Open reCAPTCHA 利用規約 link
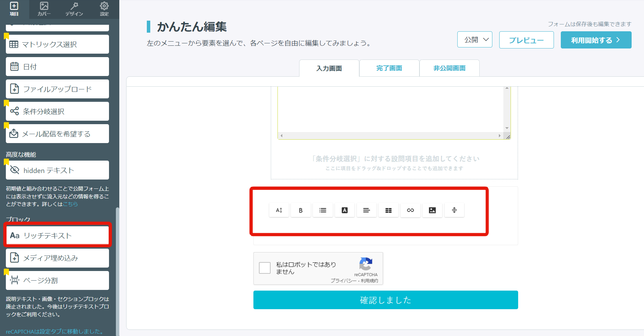Viewport: 644px width, 336px height. (x=369, y=281)
